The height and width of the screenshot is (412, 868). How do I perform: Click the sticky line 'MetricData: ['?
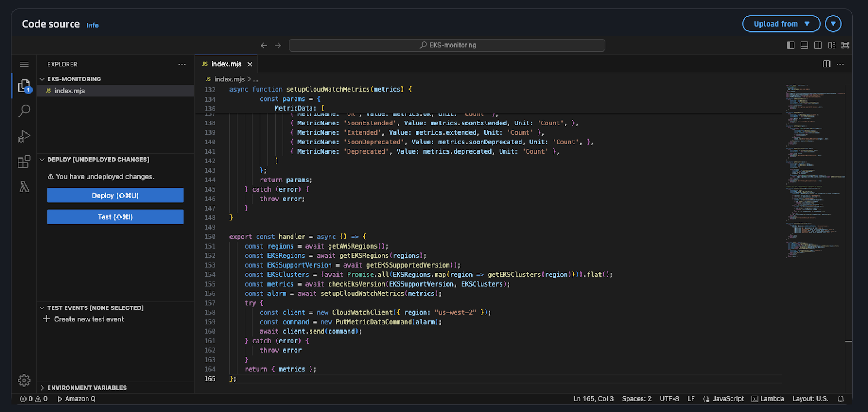tap(299, 109)
